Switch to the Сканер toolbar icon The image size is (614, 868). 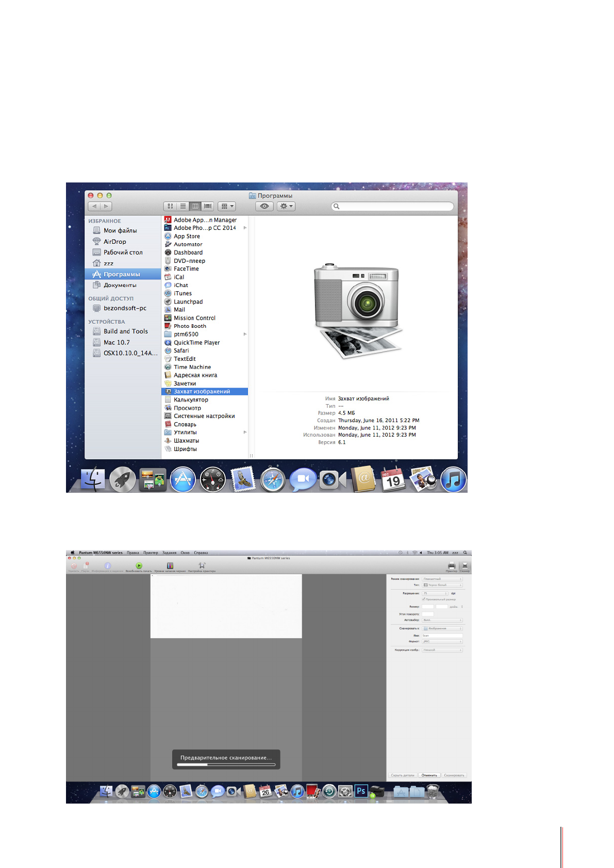464,565
